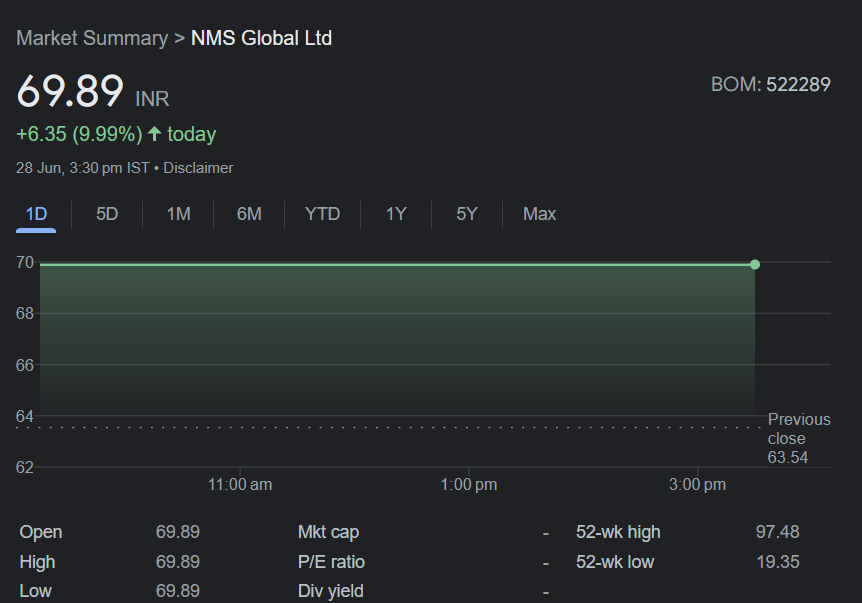The image size is (862, 603).
Task: Click the 1:00 pm axis label
Action: click(x=469, y=485)
